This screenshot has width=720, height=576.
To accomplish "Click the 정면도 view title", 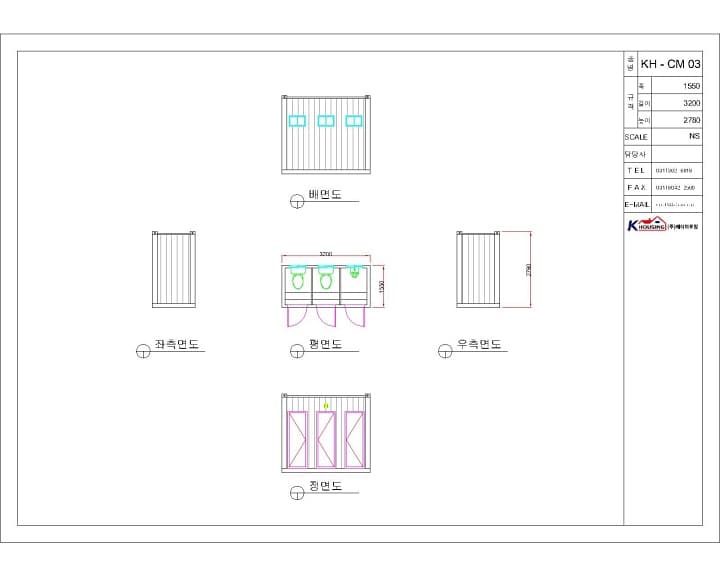I will coord(326,486).
